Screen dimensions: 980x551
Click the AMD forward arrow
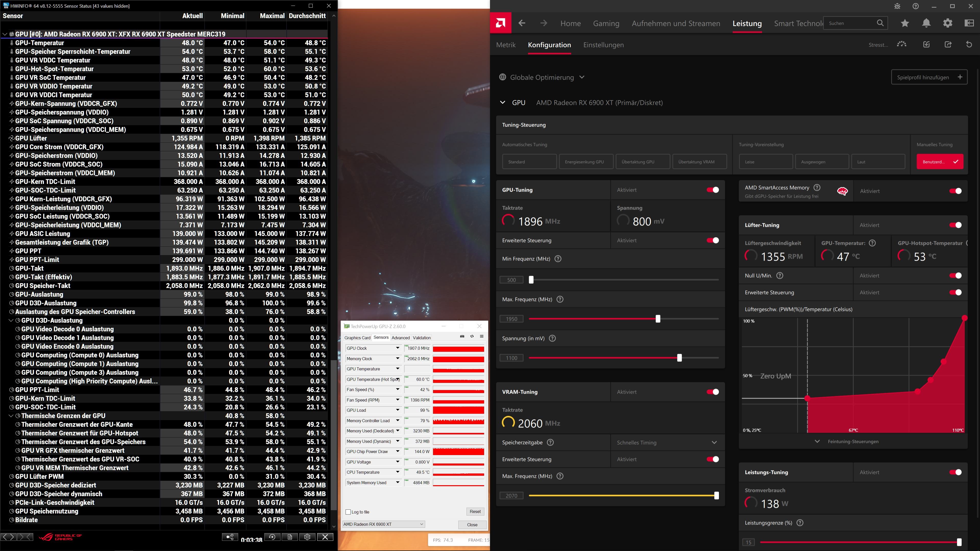[544, 23]
